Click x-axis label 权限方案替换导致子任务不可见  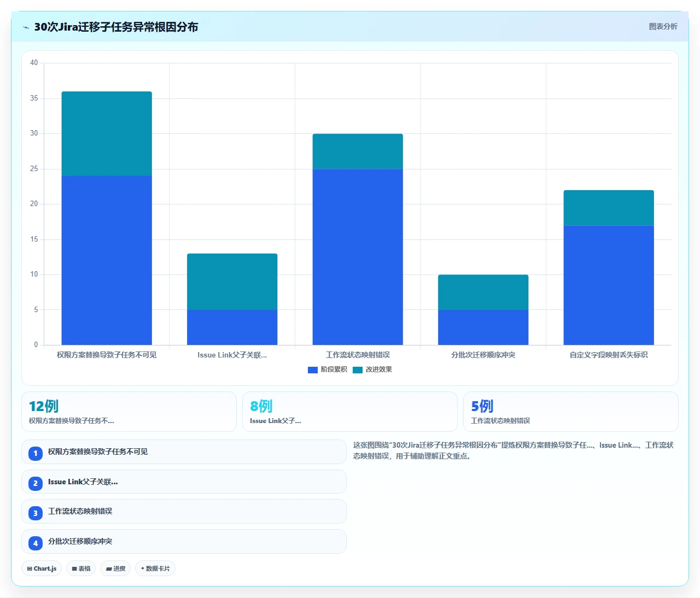pyautogui.click(x=107, y=355)
